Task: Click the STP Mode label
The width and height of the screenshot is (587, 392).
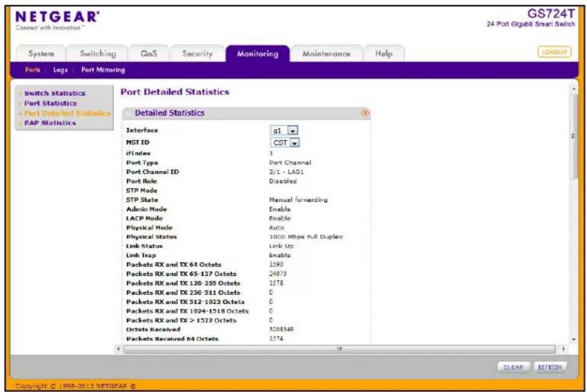Action: pos(142,191)
